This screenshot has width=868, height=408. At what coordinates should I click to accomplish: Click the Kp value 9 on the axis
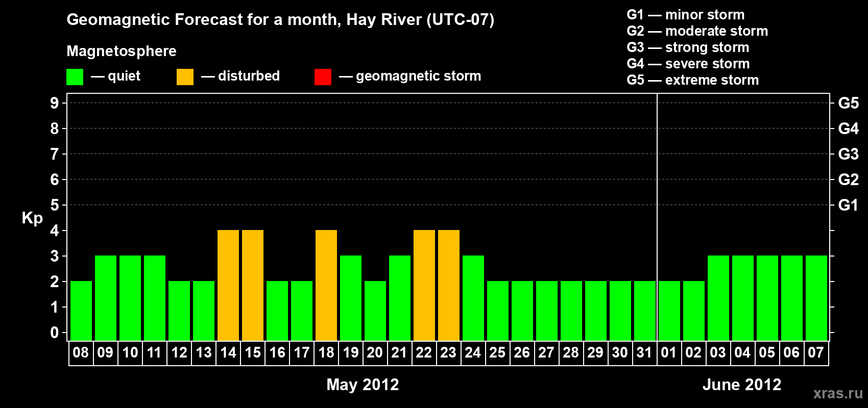pyautogui.click(x=55, y=103)
